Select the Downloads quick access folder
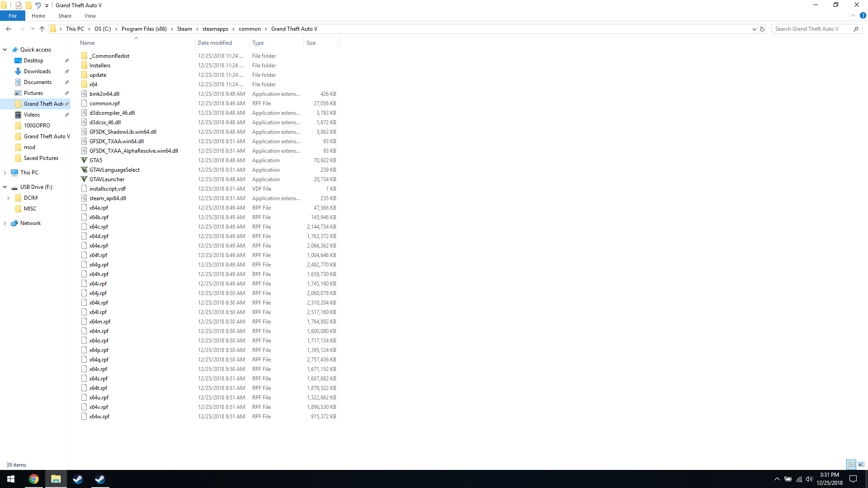Screen dimensions: 868x488 coord(37,71)
